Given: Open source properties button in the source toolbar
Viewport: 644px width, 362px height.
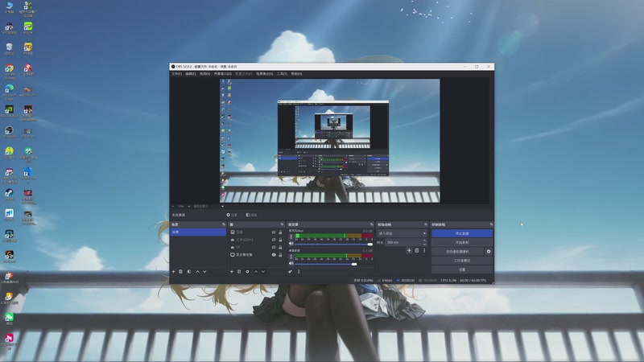Looking at the screenshot, I should (232, 215).
